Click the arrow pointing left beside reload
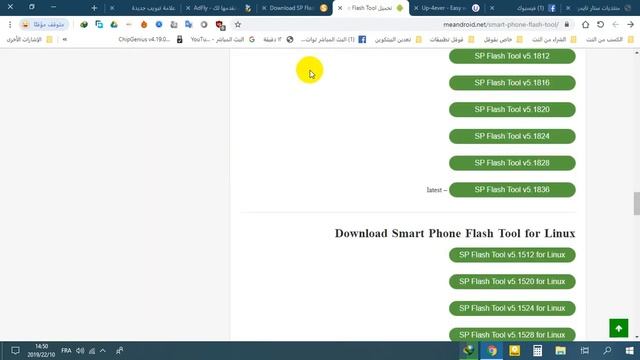This screenshot has width=640, height=360. pyautogui.click(x=616, y=25)
